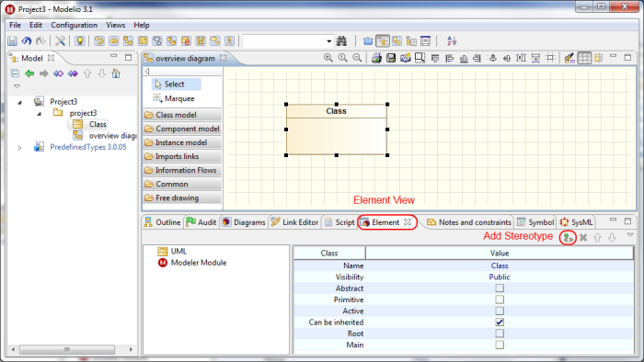Tick the Main checkbox

click(500, 345)
